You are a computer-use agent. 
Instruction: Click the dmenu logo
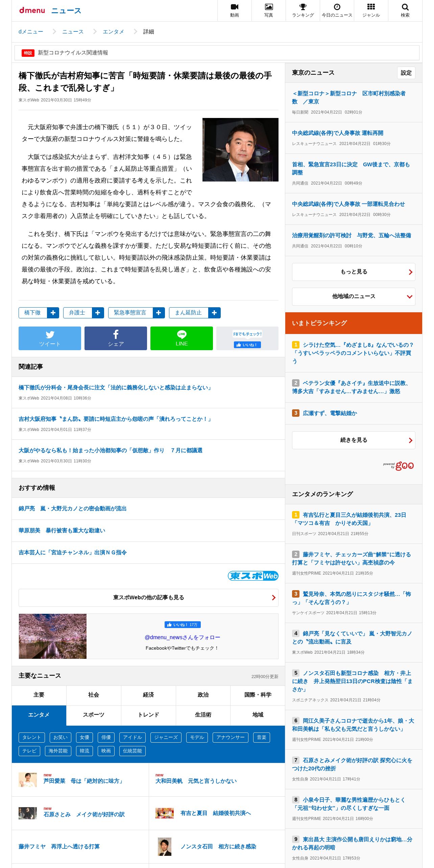(x=32, y=10)
